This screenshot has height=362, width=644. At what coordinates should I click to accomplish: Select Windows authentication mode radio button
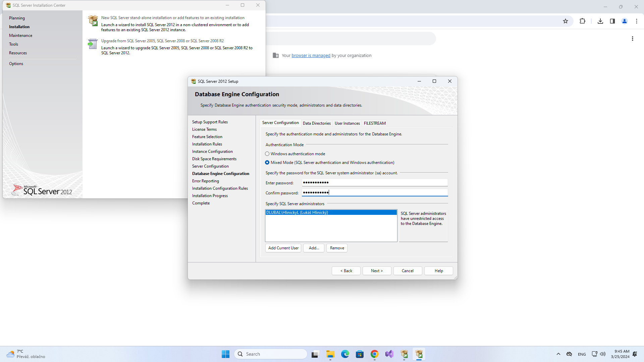tap(267, 154)
